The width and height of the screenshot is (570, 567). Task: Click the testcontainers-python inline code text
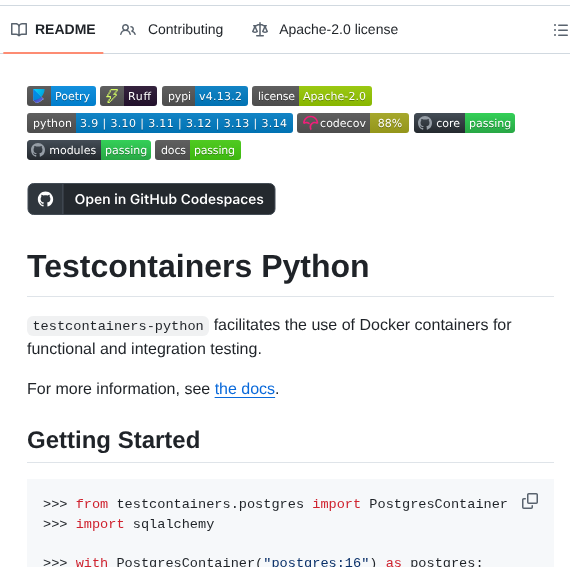pos(118,326)
